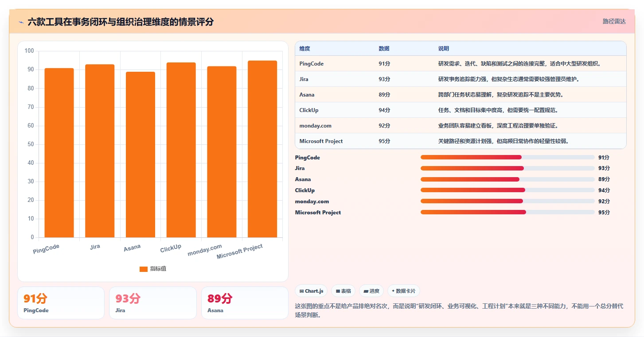
Task: Open the 93分 Jira score card
Action: coord(153,303)
